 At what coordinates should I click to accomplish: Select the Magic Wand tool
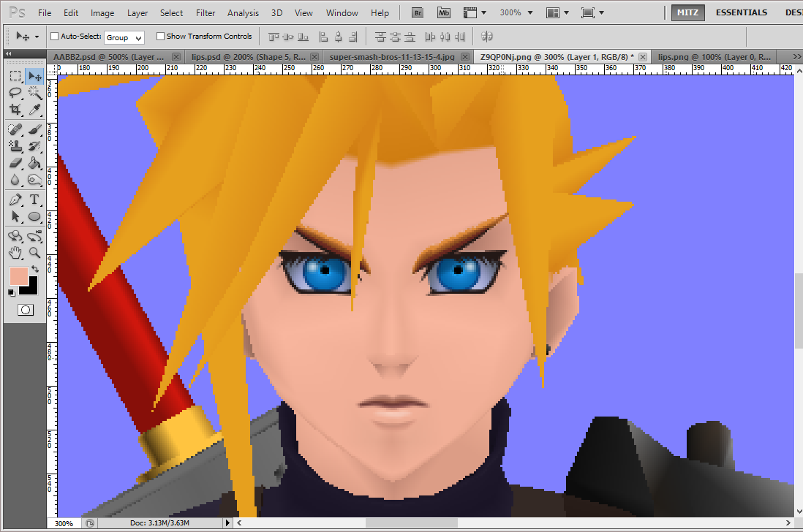pyautogui.click(x=35, y=93)
